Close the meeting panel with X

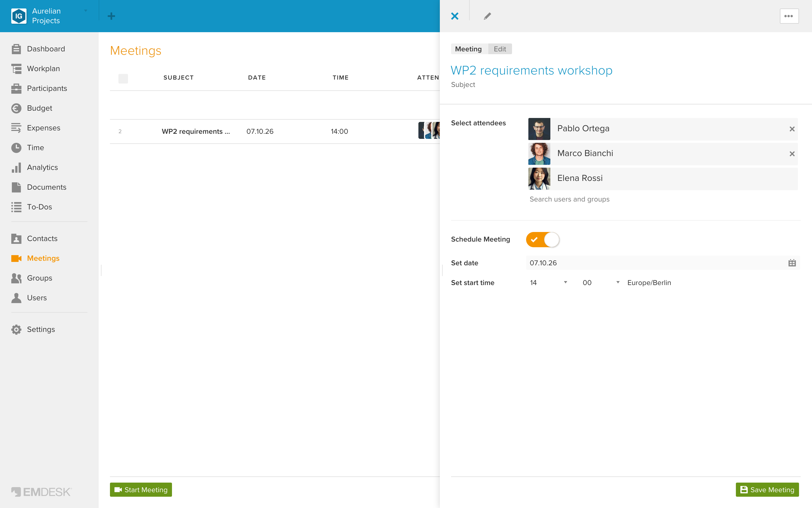point(455,16)
